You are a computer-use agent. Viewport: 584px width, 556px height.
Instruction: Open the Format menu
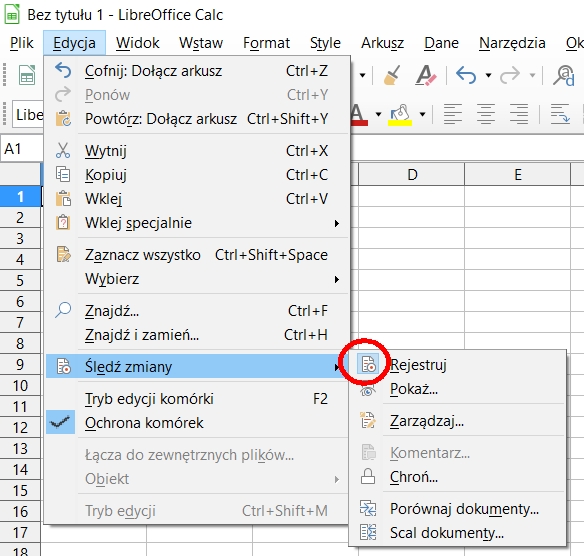pos(266,43)
